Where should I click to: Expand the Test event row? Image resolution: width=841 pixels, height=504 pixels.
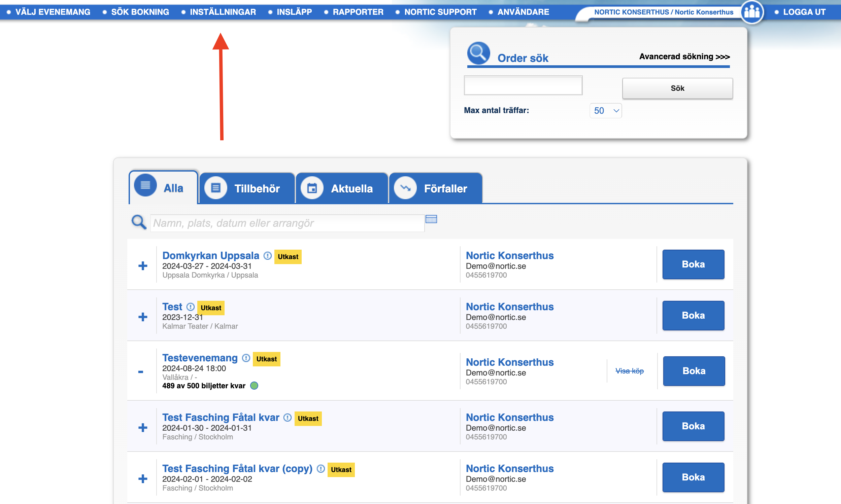pos(143,317)
